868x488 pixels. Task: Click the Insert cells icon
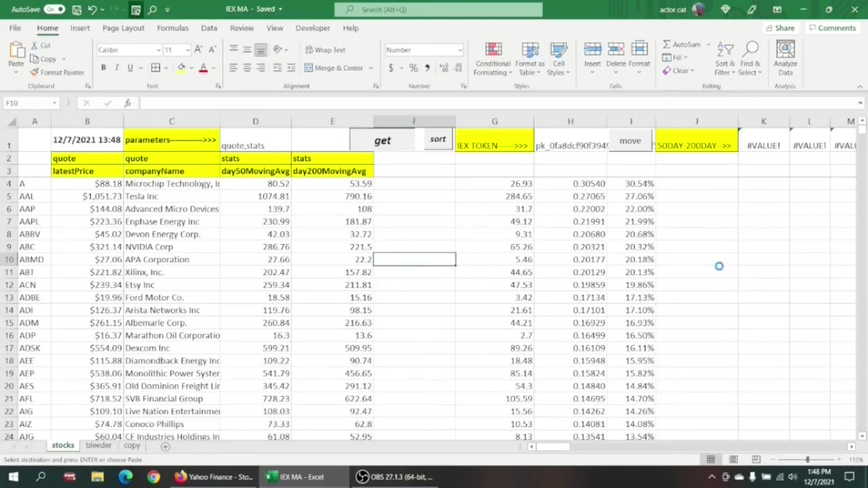(x=593, y=49)
